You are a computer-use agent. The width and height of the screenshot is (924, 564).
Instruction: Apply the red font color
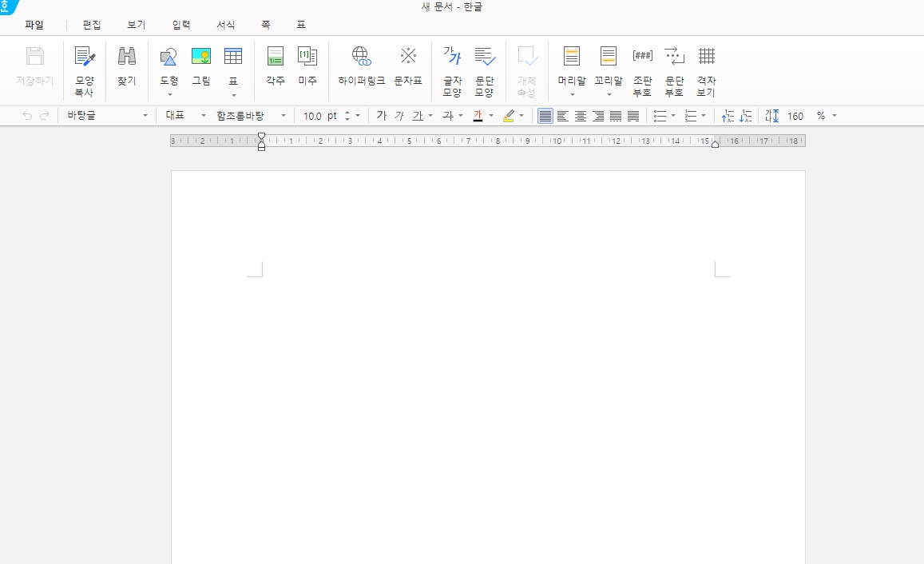tap(478, 116)
